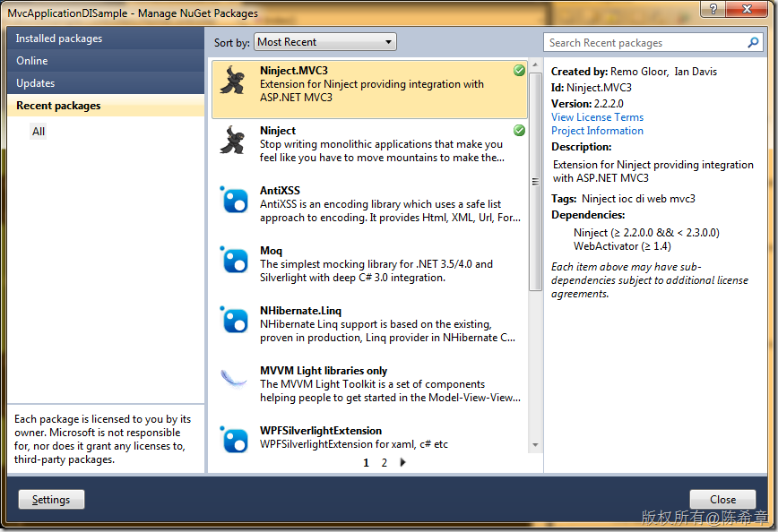The width and height of the screenshot is (778, 532).
Task: Select the Recent packages section
Action: (x=106, y=105)
